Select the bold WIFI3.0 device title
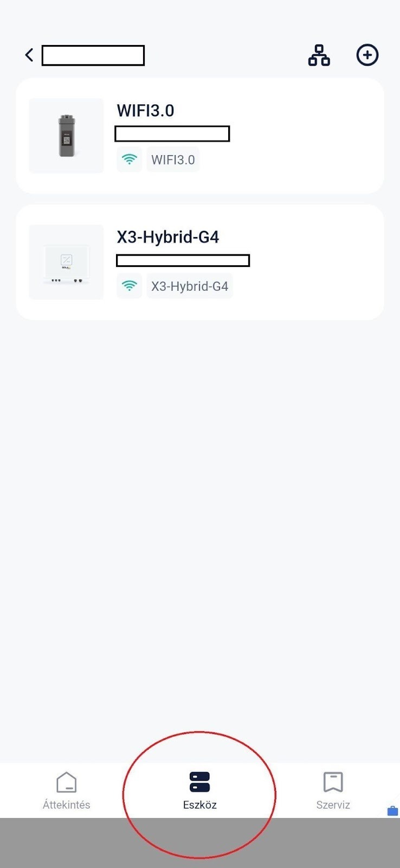The width and height of the screenshot is (400, 868). tap(145, 111)
